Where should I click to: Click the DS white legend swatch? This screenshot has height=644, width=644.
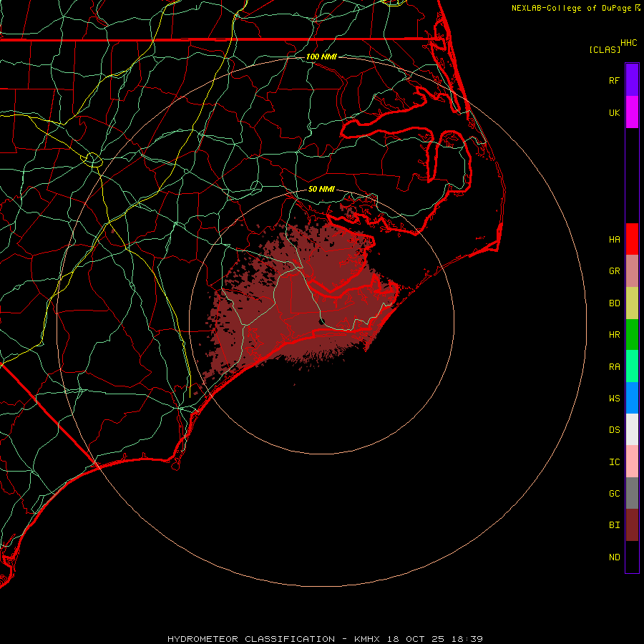tap(632, 429)
